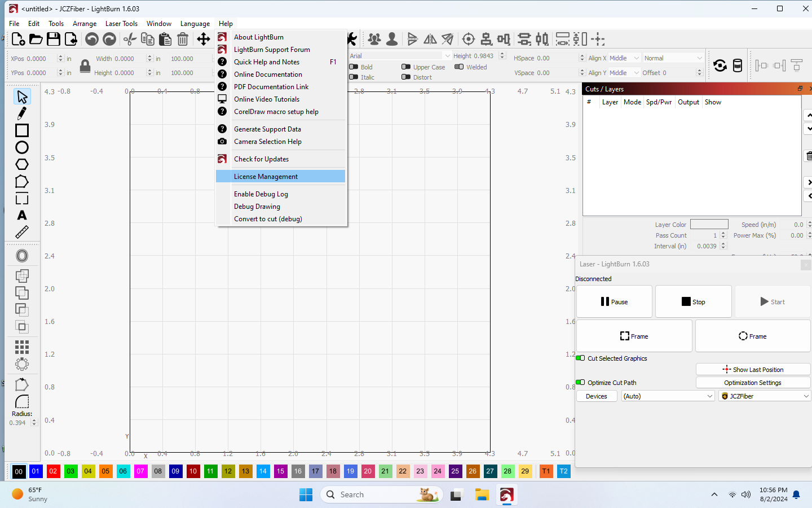Open the Circular Array tool
812x508 pixels.
22,364
